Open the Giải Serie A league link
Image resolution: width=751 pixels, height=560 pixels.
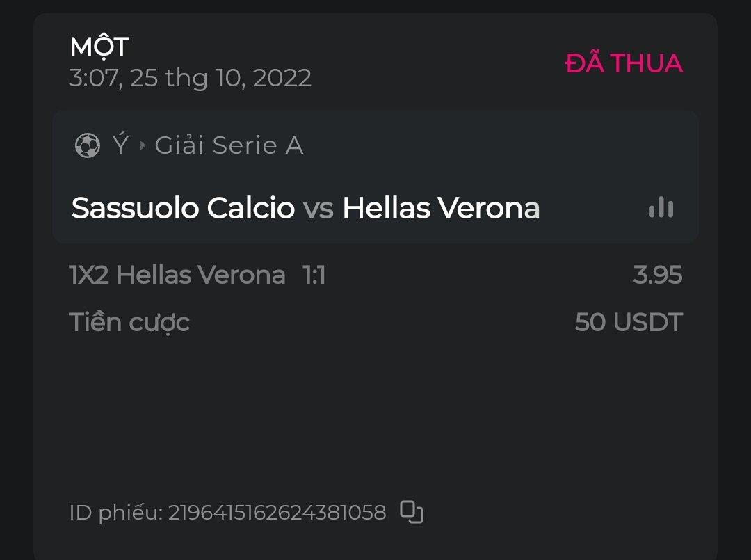pos(229,145)
